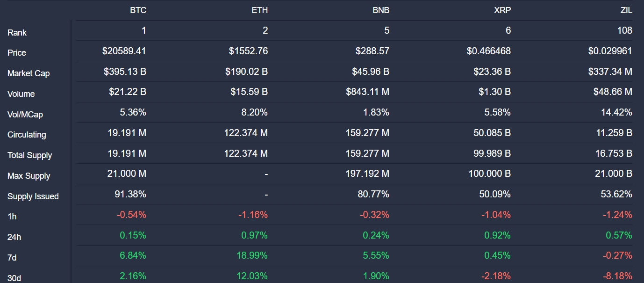Select the BTC column header
Viewport: 644px width, 283px height.
(138, 10)
